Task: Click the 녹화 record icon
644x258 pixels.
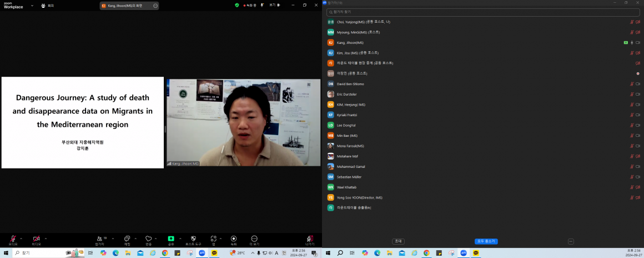Action: tap(234, 239)
